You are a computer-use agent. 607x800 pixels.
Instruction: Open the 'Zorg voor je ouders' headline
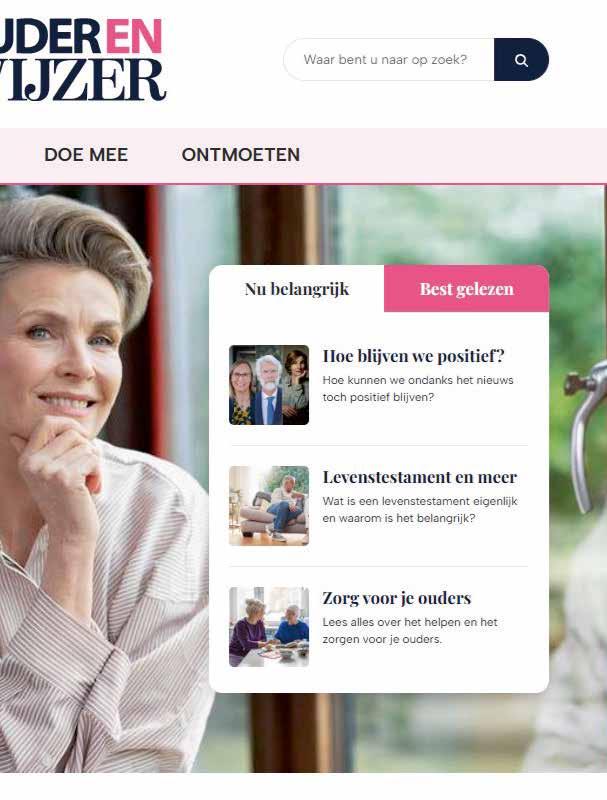click(x=396, y=598)
